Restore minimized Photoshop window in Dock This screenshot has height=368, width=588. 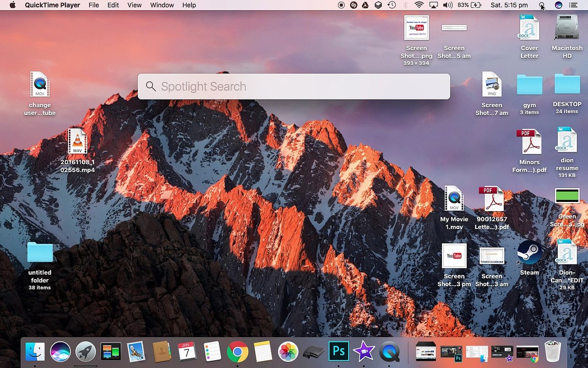(451, 352)
